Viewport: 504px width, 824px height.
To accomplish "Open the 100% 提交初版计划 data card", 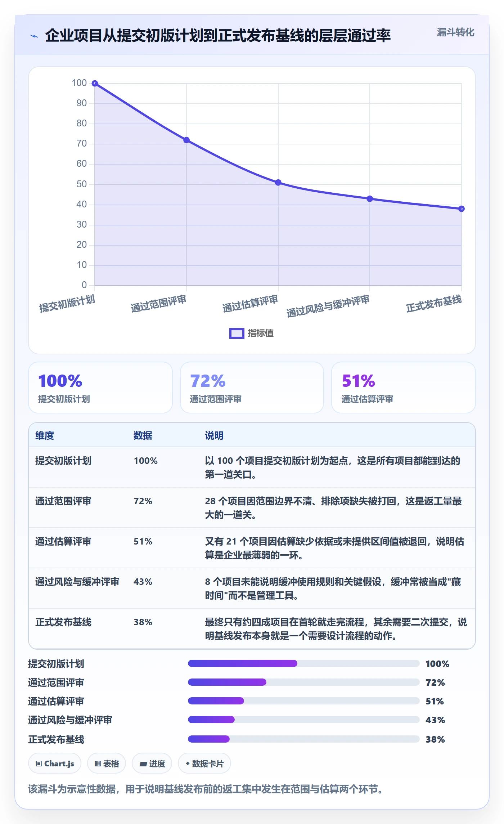I will [100, 388].
